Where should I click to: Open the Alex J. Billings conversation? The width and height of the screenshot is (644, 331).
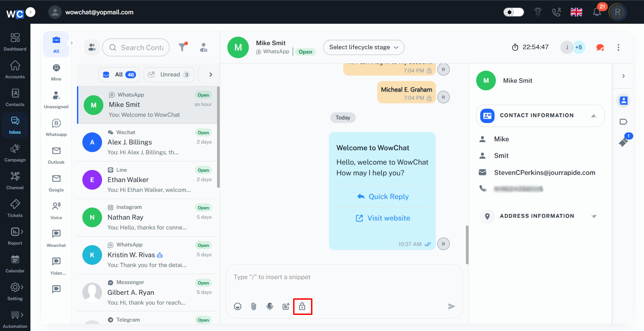(147, 143)
